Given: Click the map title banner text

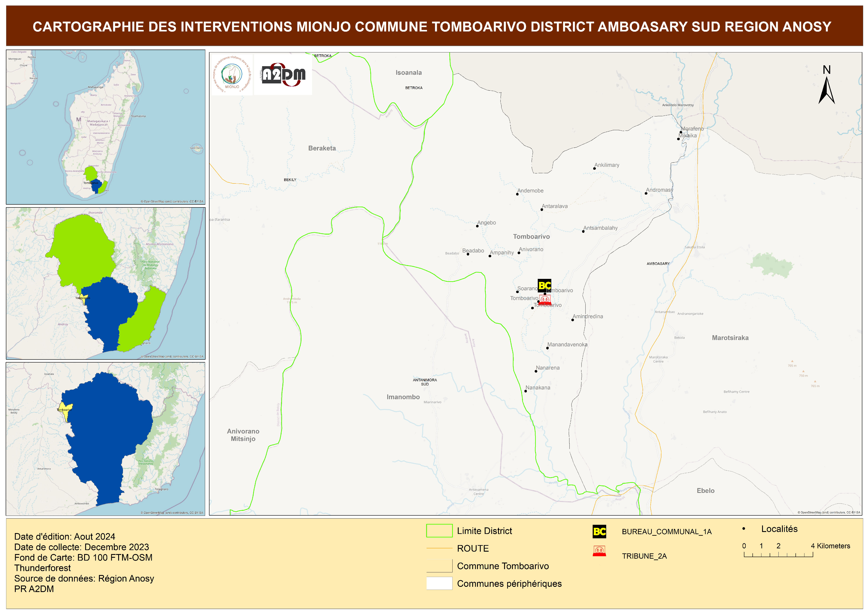Looking at the screenshot, I should click(x=432, y=26).
